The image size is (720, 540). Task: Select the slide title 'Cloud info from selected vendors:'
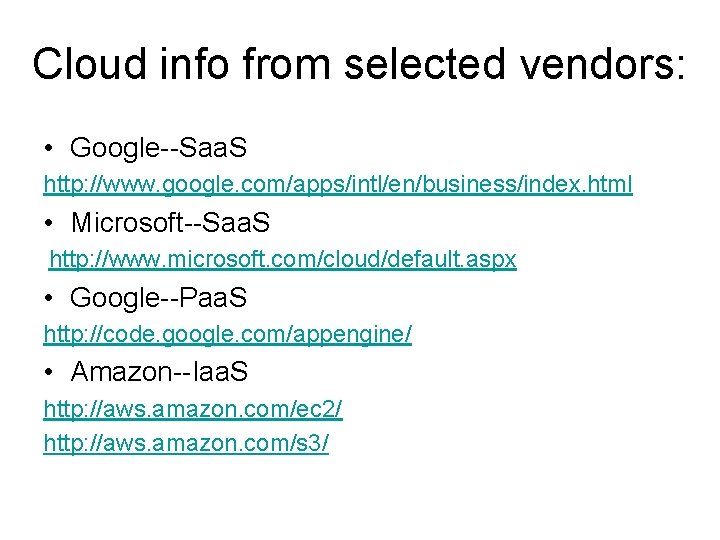pos(359,63)
